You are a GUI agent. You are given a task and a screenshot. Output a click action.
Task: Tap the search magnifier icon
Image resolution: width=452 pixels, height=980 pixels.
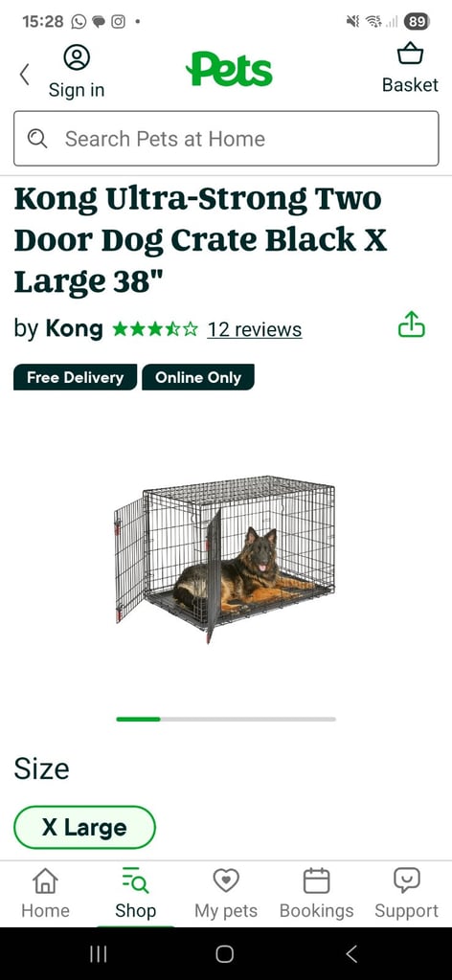(37, 139)
